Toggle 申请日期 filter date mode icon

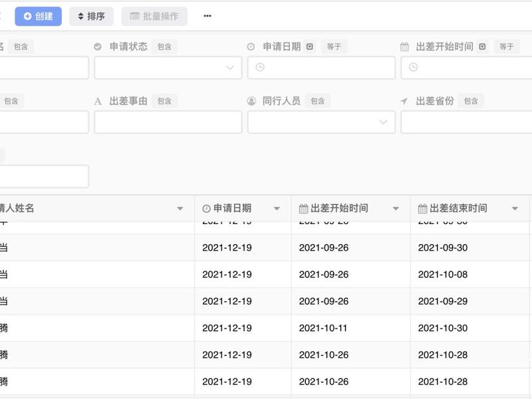click(x=309, y=47)
